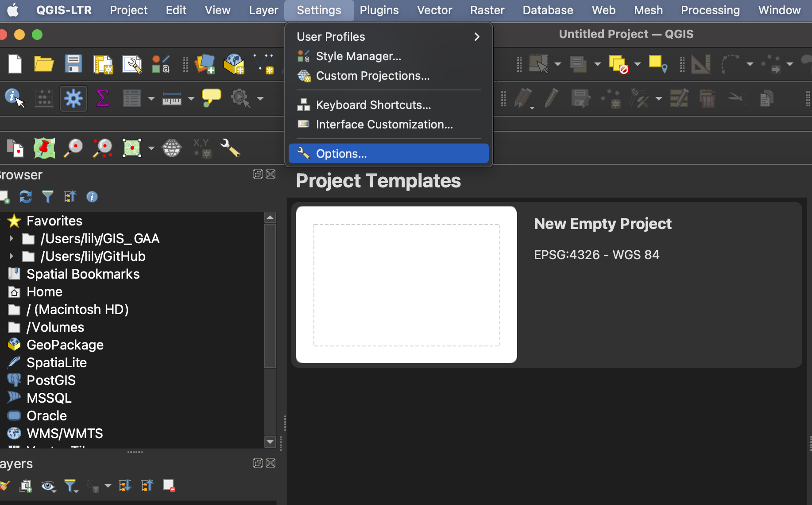Click the Save Project floppy disk icon
Viewport: 812px width, 505px height.
click(73, 64)
